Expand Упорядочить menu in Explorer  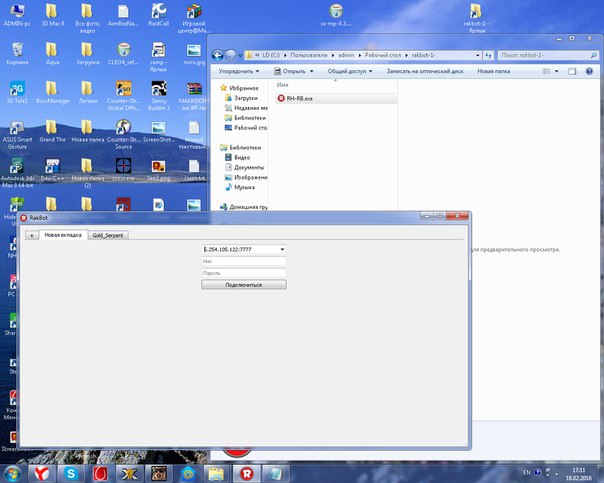tap(239, 71)
